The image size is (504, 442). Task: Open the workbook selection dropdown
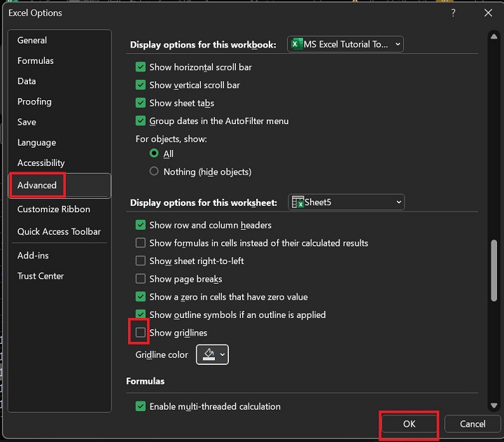(346, 44)
